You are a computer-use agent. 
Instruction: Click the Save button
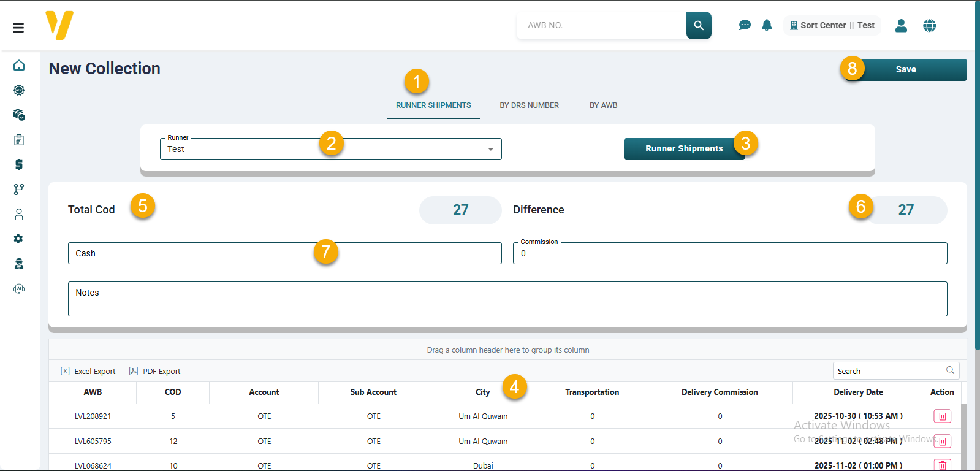pos(905,69)
